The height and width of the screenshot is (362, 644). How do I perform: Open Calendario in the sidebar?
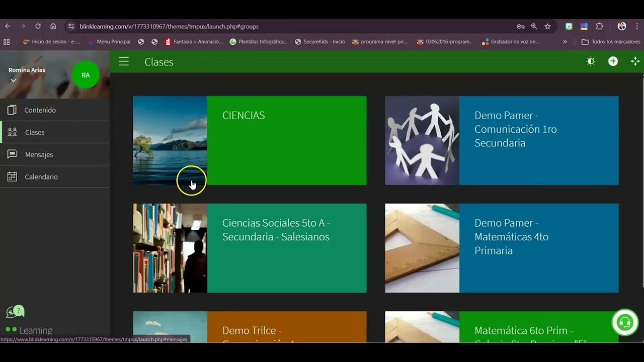[55, 176]
